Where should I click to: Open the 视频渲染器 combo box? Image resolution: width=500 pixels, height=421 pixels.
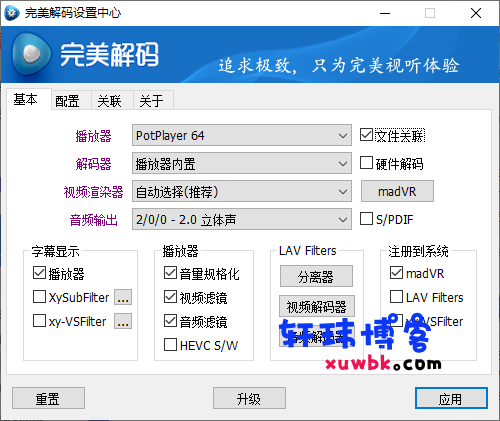pos(242,191)
